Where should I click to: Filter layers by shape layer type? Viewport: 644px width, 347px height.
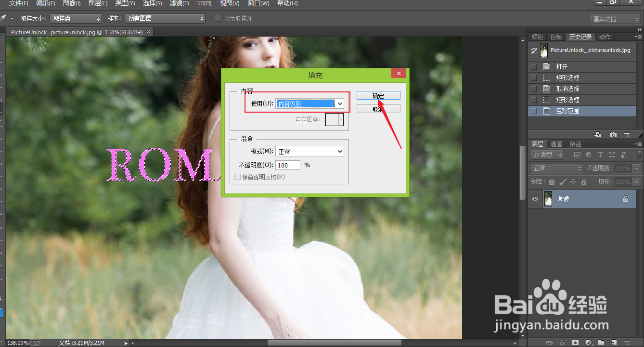click(612, 155)
